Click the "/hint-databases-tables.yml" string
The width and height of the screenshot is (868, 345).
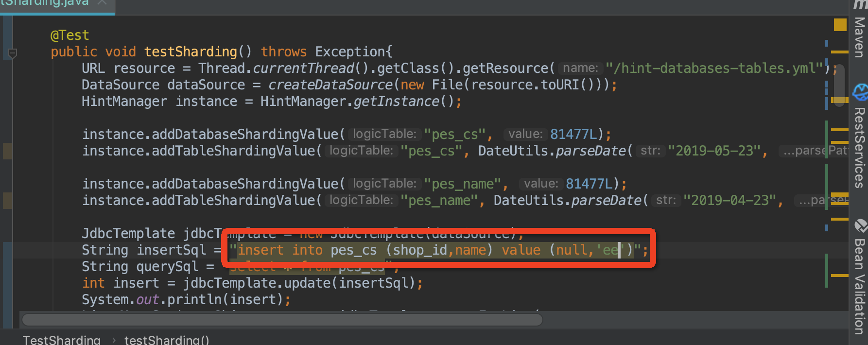coord(714,68)
